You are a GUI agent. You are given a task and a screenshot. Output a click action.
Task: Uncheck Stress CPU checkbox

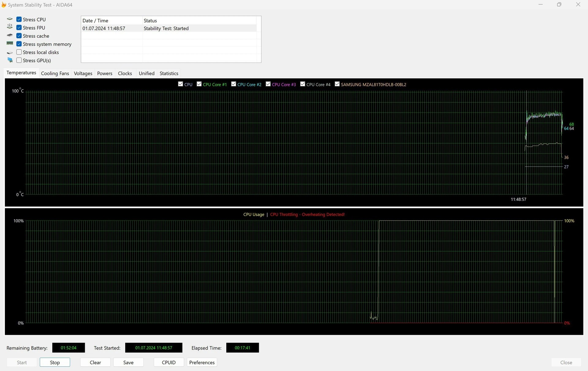tap(19, 19)
